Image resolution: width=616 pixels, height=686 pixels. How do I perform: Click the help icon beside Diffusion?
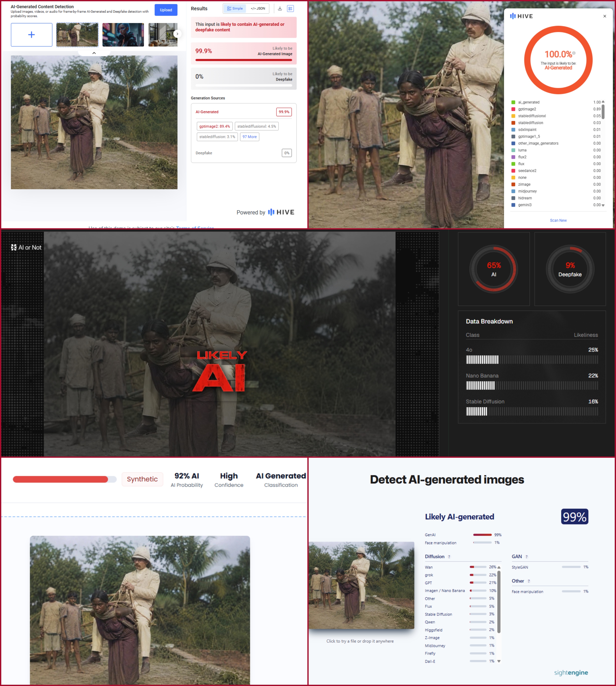[449, 557]
